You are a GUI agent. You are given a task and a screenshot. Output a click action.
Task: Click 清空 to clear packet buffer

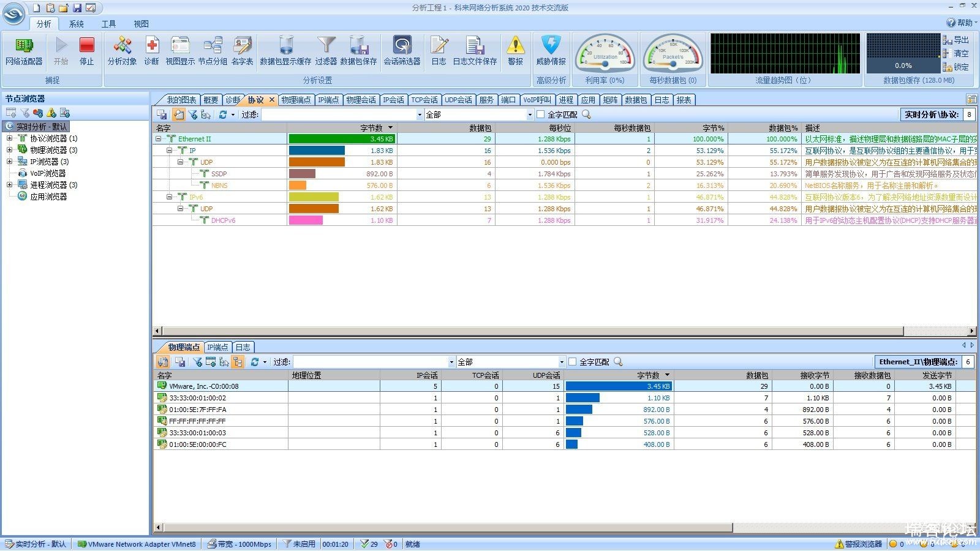coord(956,53)
